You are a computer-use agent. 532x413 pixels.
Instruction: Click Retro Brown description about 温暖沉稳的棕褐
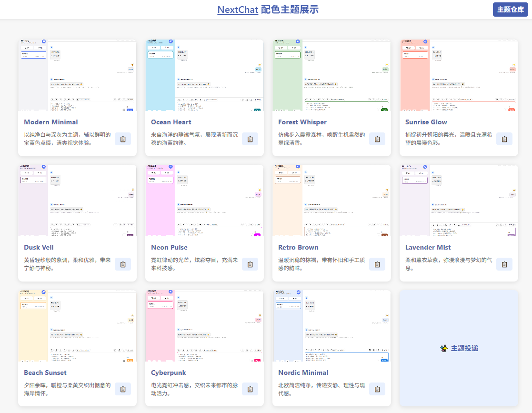(321, 264)
